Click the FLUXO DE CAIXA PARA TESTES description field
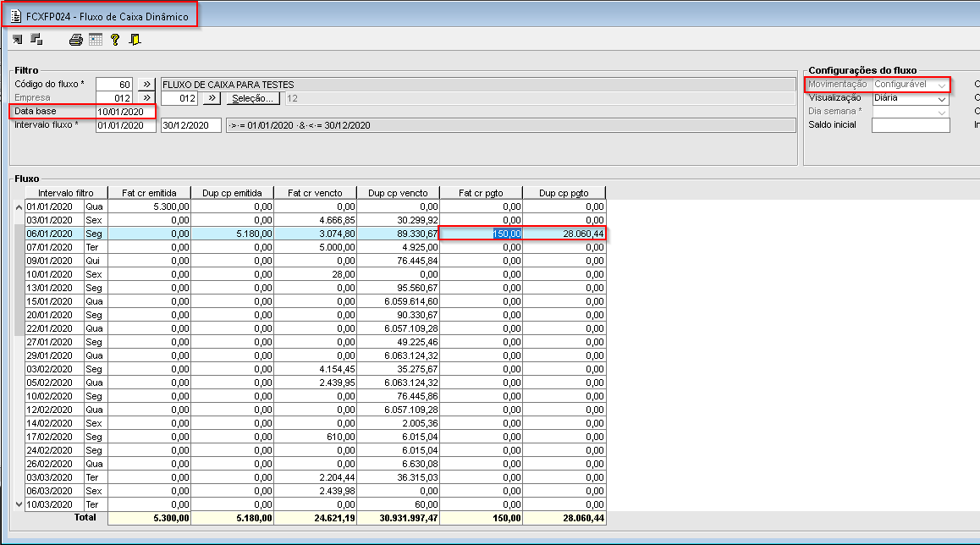Viewport: 980px width, 545px height. click(x=478, y=85)
